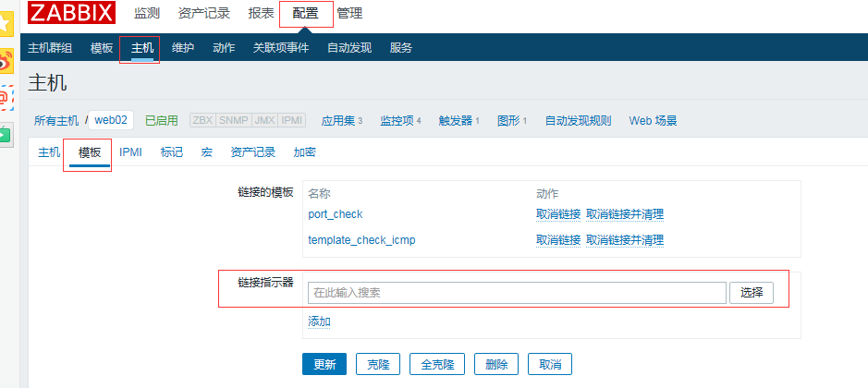Click the 克隆 button
The image size is (868, 388).
point(379,364)
